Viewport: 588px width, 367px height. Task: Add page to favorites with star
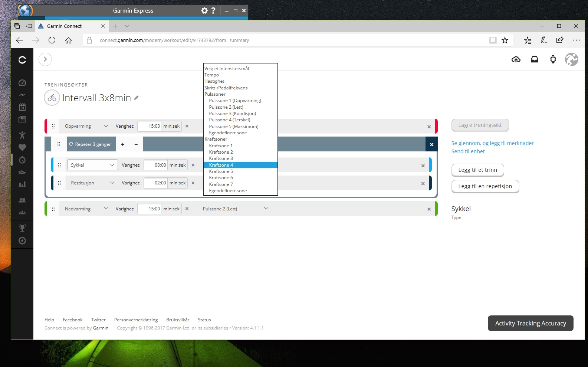coord(505,40)
